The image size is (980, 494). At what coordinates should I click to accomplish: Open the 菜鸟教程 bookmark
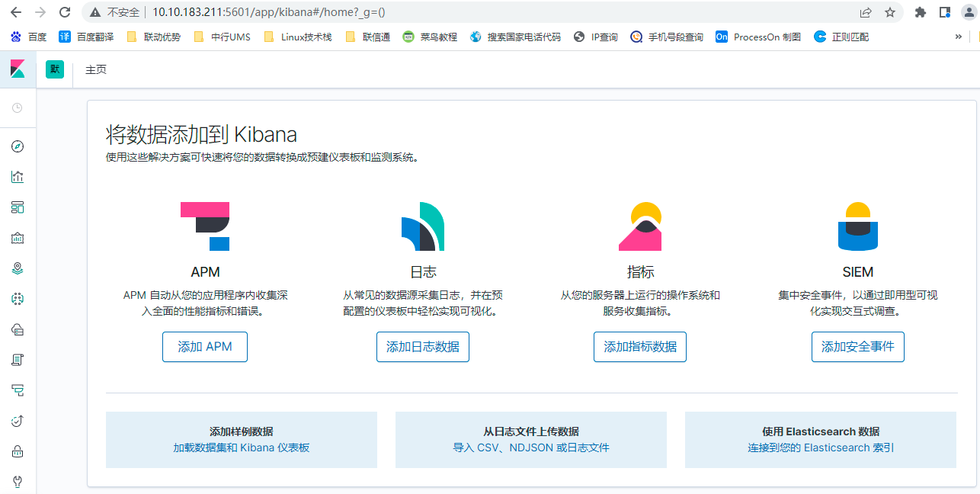[x=430, y=37]
